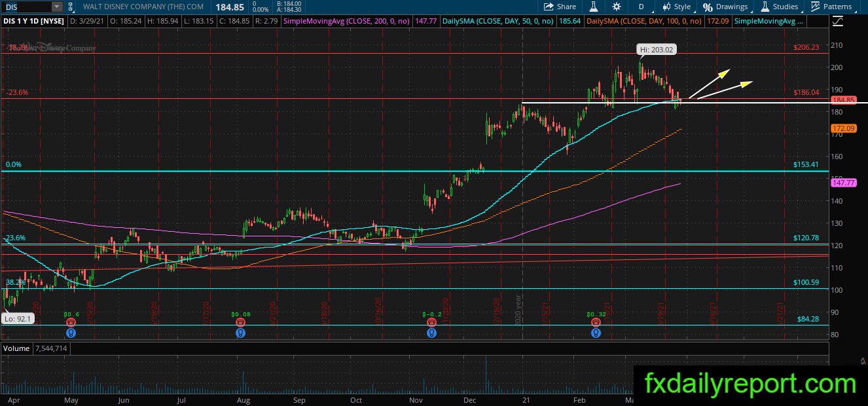Click the 184.85 last price tag on axis
The height and width of the screenshot is (406, 868).
tap(843, 100)
